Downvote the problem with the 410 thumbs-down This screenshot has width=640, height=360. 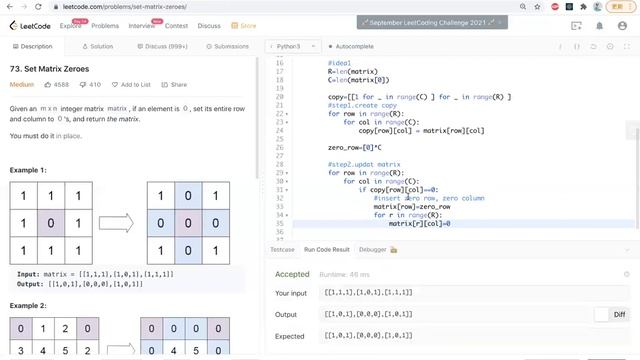90,85
